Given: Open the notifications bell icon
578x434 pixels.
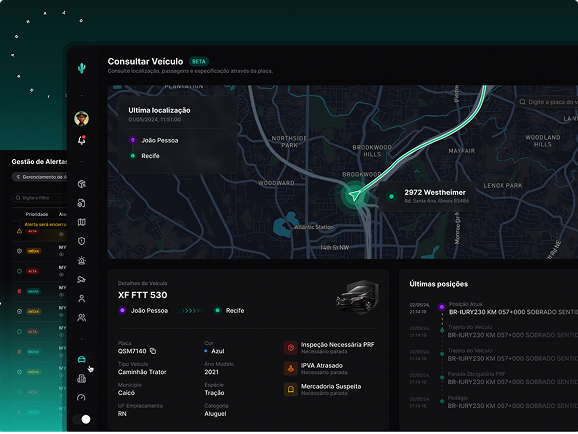Looking at the screenshot, I should point(82,140).
